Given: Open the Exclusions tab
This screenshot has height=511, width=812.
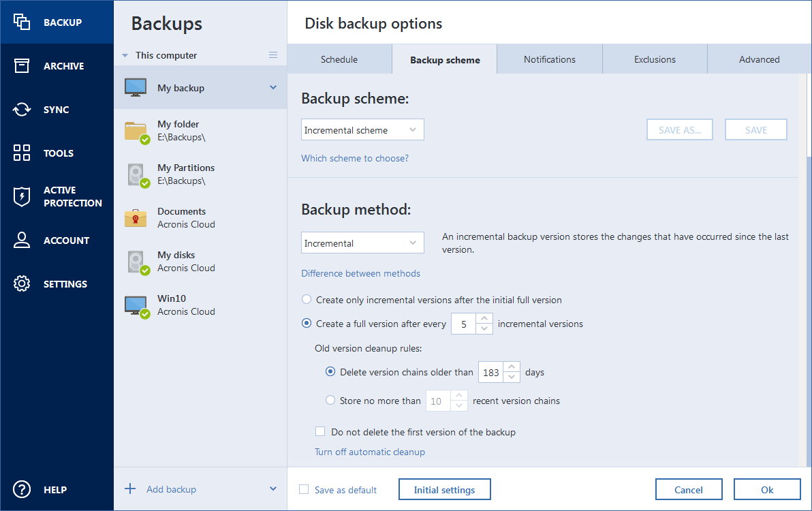Looking at the screenshot, I should (655, 59).
